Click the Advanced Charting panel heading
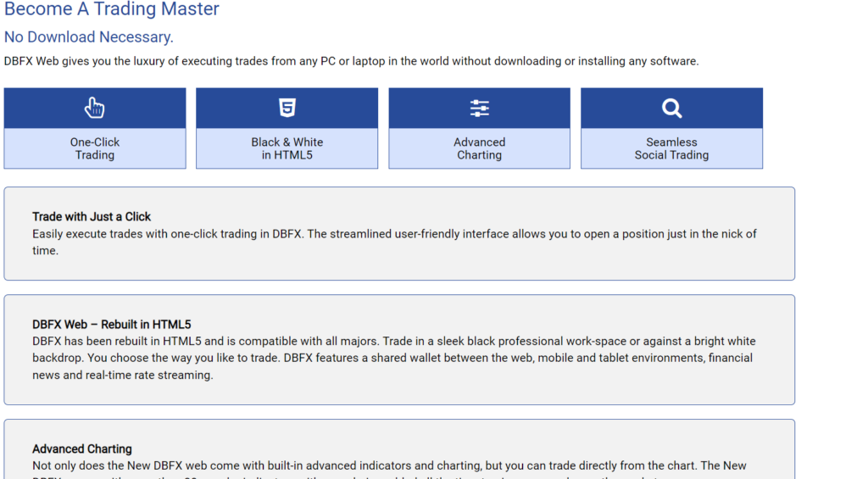The height and width of the screenshot is (479, 868). coord(82,449)
